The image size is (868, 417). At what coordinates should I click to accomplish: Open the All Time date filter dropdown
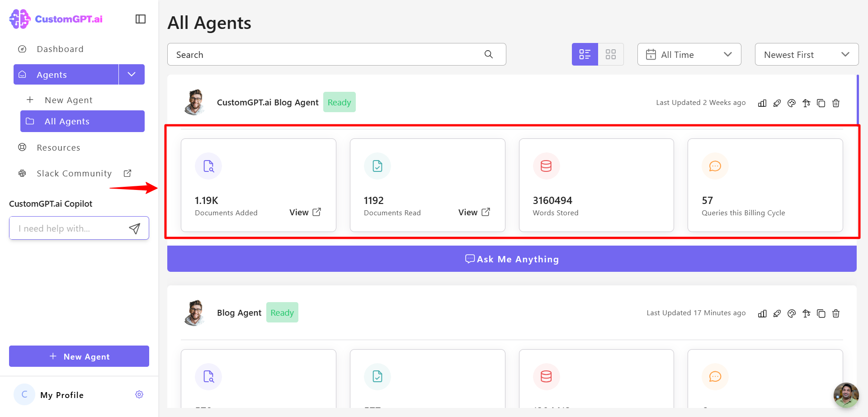(x=689, y=54)
